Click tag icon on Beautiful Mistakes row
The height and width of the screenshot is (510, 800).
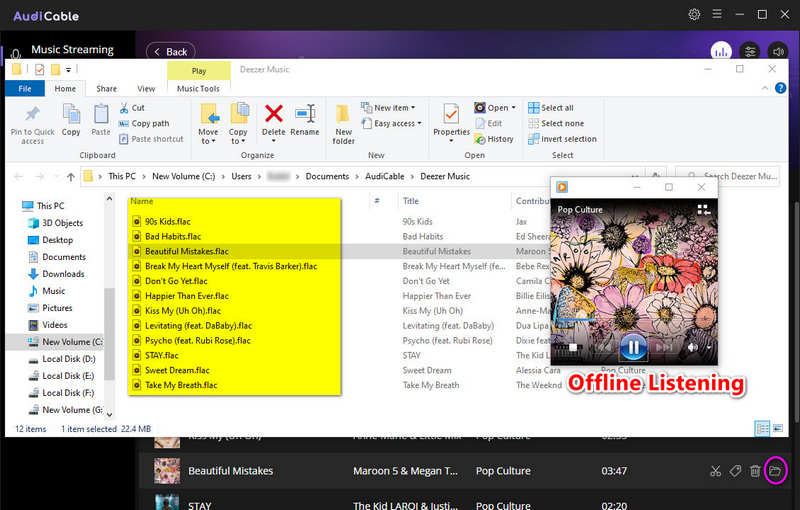[735, 471]
